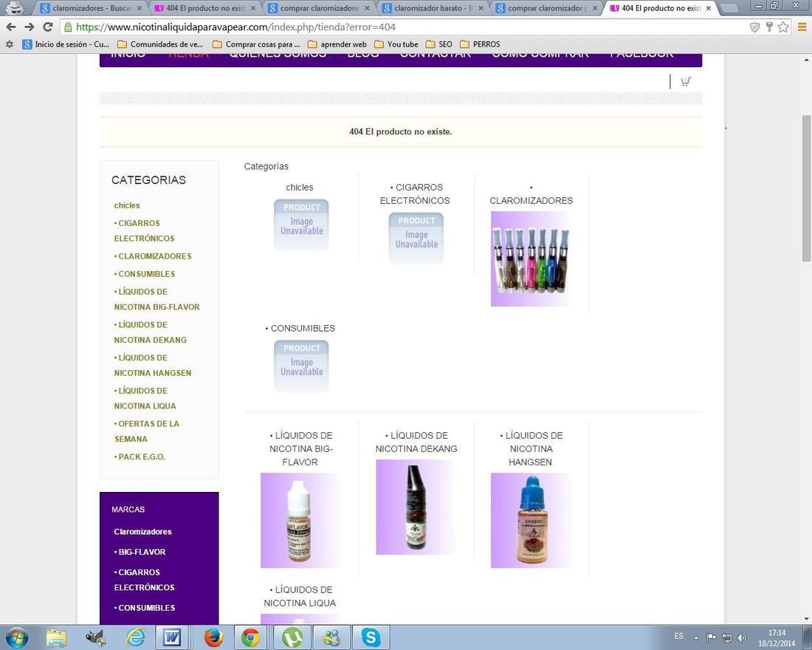Switch to 'comprar claromizadores' tab
The height and width of the screenshot is (650, 812).
(320, 8)
